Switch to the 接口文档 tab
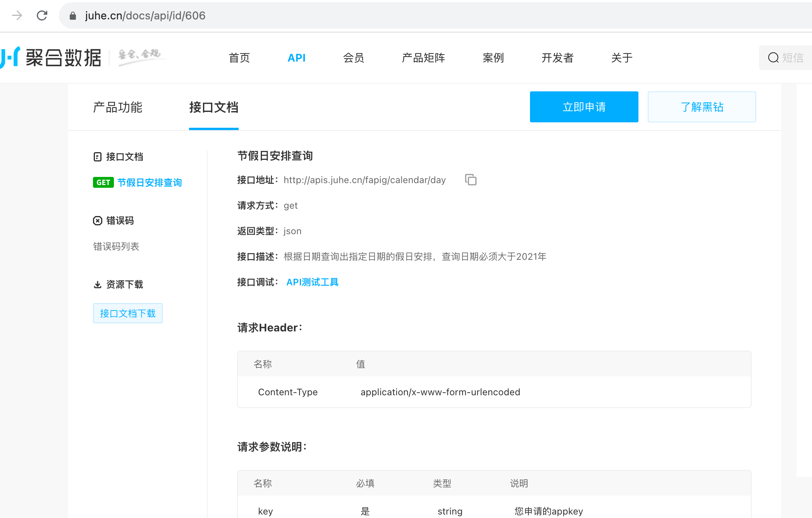812x518 pixels. (x=213, y=107)
